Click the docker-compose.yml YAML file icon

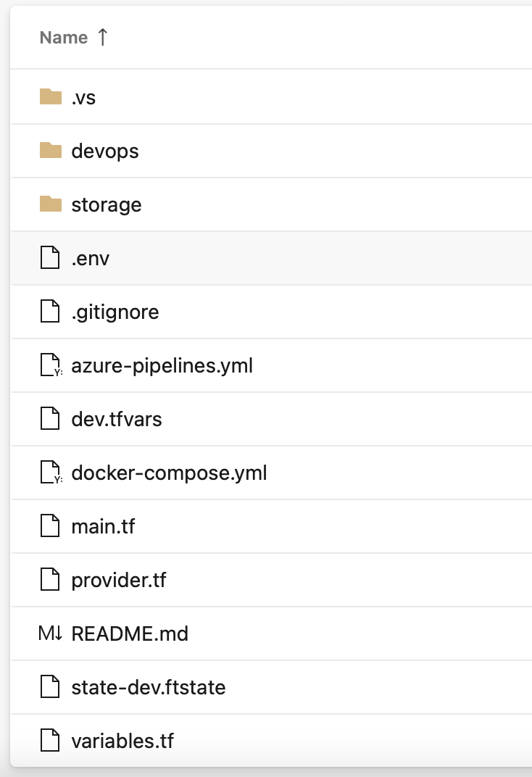pos(50,473)
